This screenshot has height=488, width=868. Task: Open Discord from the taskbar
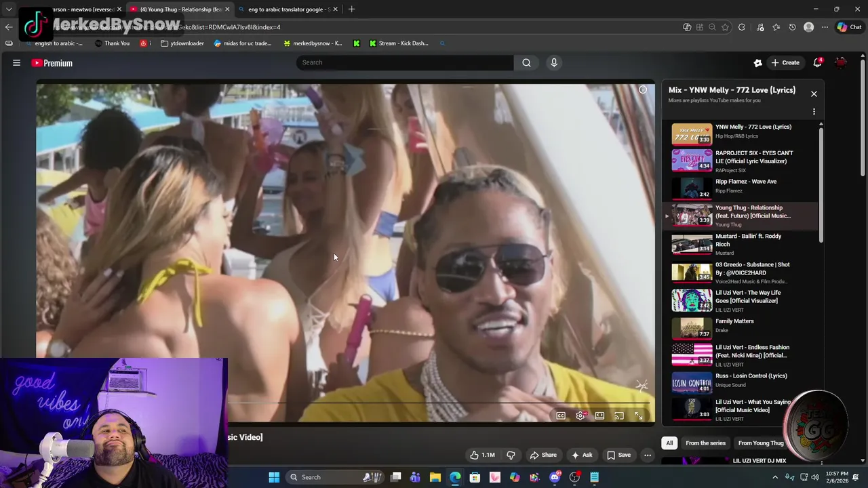click(555, 477)
